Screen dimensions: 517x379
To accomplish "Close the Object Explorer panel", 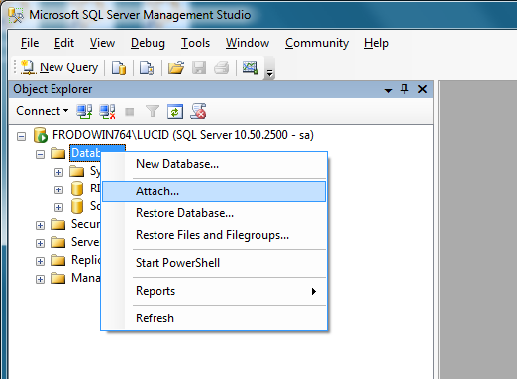I will [422, 89].
